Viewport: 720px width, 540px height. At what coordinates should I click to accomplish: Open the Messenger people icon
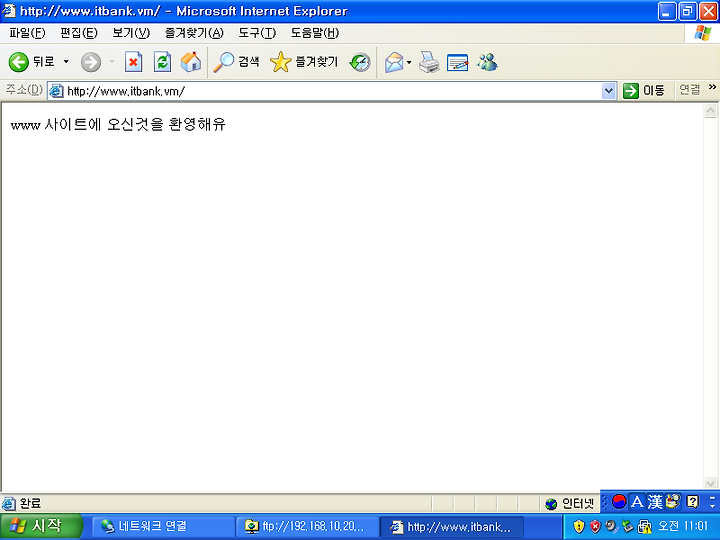[x=487, y=62]
